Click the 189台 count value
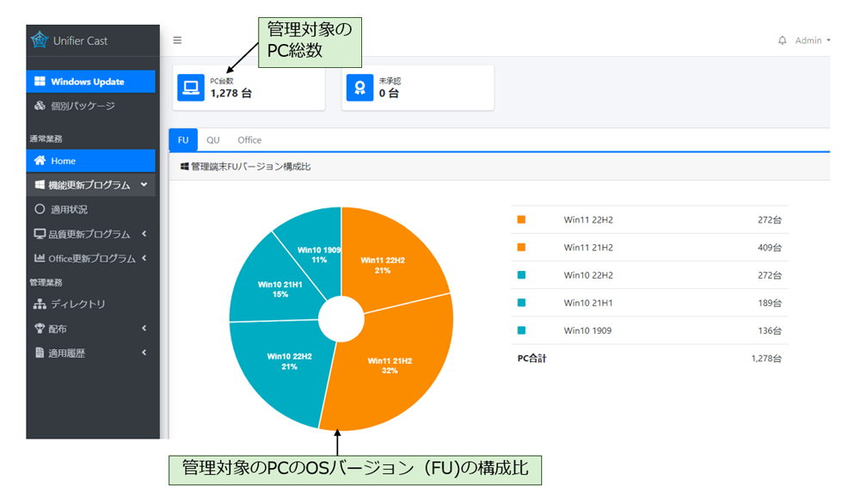 tap(770, 303)
